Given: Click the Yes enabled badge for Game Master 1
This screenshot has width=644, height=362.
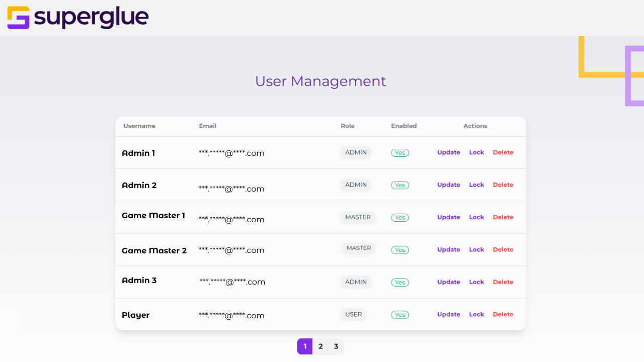Looking at the screenshot, I should click(400, 218).
